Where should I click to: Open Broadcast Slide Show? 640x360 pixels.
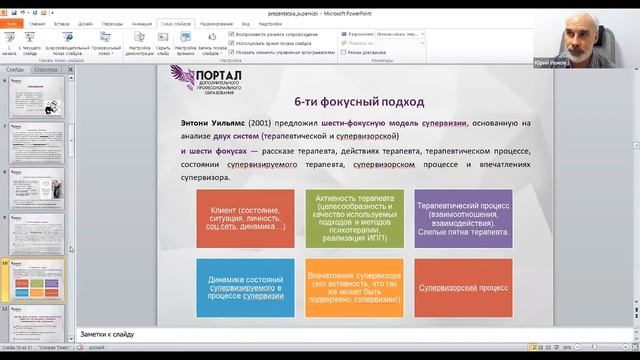tap(67, 44)
